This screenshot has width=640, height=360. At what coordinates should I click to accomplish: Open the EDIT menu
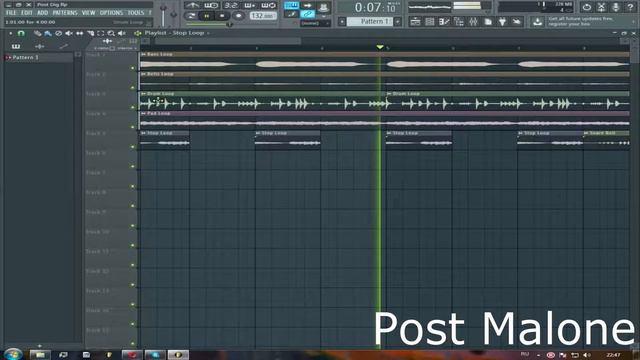point(27,13)
